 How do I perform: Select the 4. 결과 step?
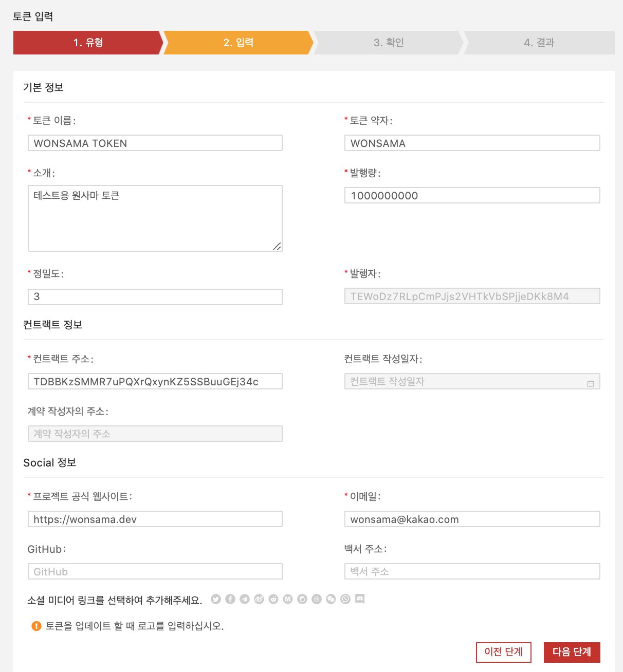(x=539, y=43)
